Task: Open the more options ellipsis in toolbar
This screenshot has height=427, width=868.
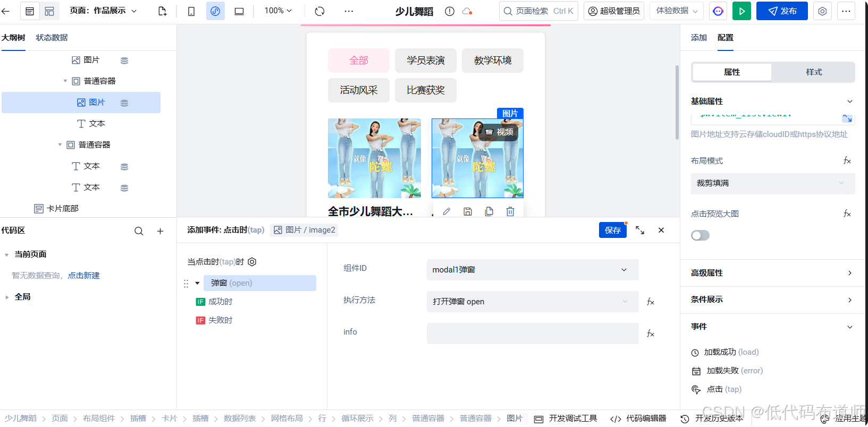Action: tap(349, 11)
